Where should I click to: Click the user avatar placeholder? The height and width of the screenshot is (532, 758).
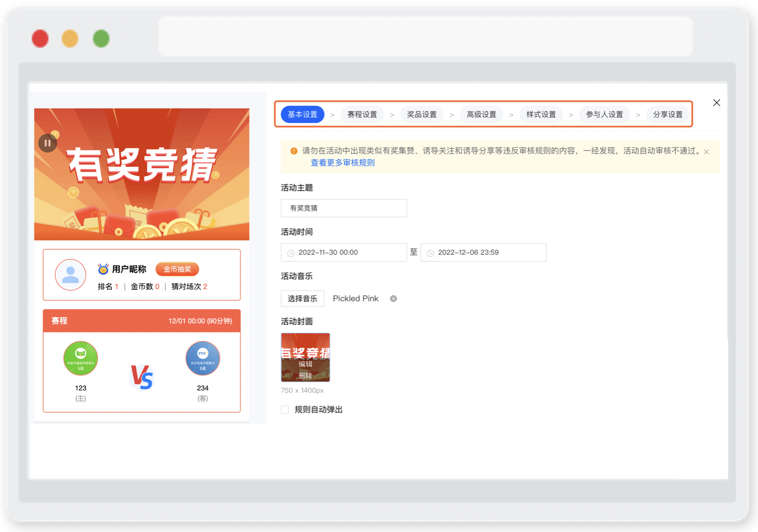71,275
